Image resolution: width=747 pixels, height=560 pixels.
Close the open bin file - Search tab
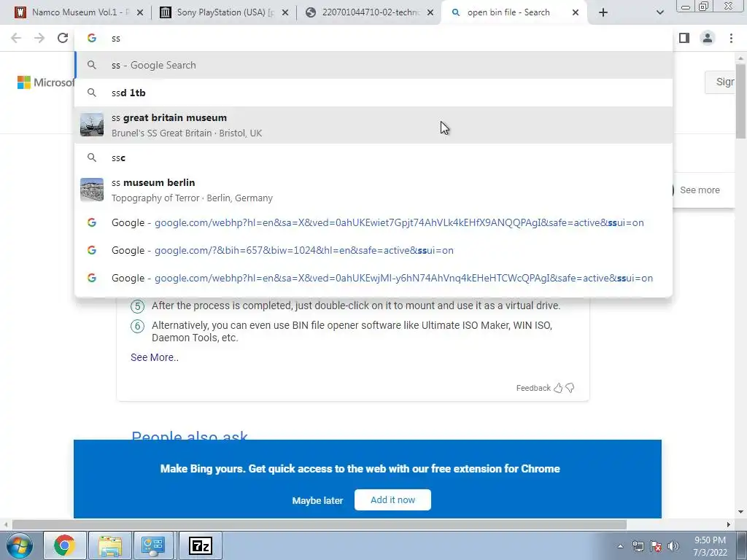[576, 13]
